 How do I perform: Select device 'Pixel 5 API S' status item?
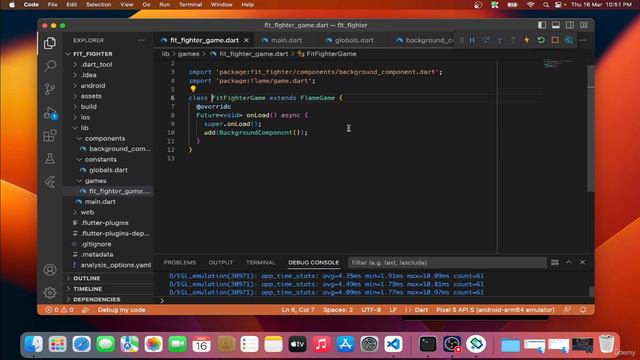coord(495,310)
